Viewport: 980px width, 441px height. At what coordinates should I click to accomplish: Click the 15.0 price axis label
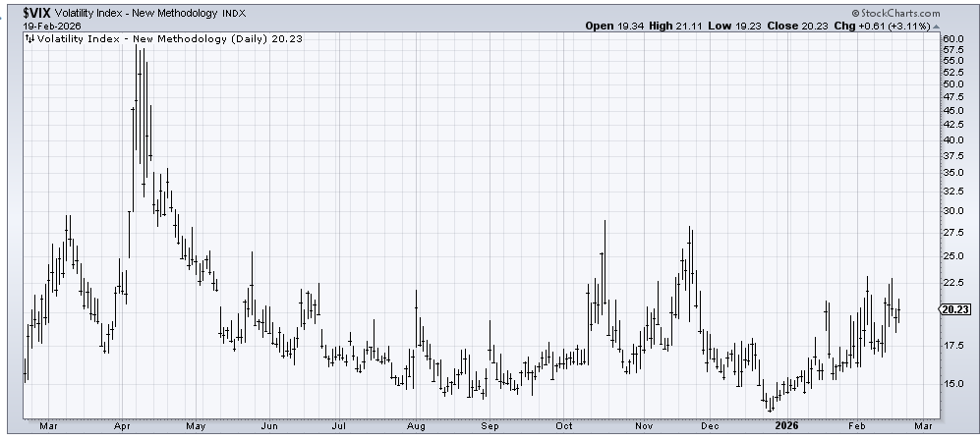click(x=952, y=384)
